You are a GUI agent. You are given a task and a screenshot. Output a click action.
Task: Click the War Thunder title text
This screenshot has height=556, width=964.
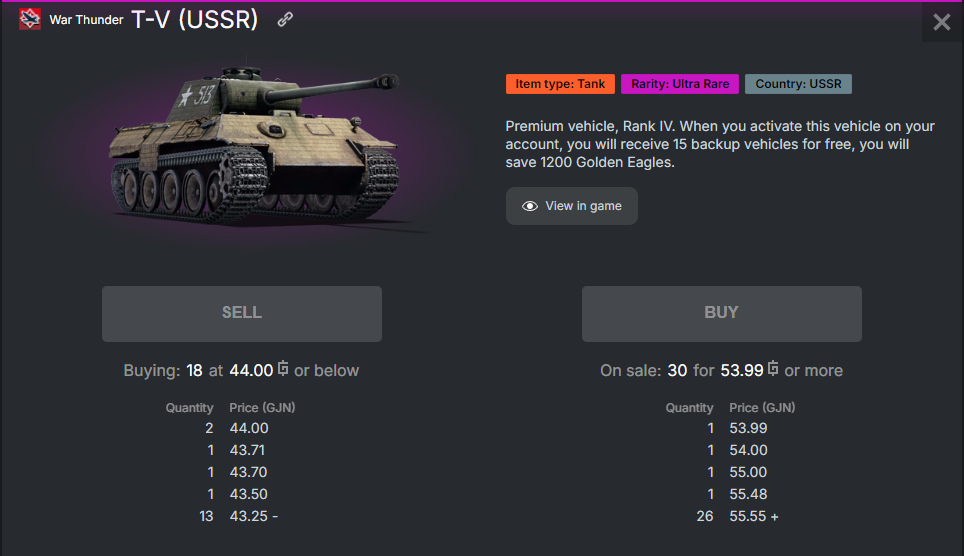pyautogui.click(x=86, y=20)
